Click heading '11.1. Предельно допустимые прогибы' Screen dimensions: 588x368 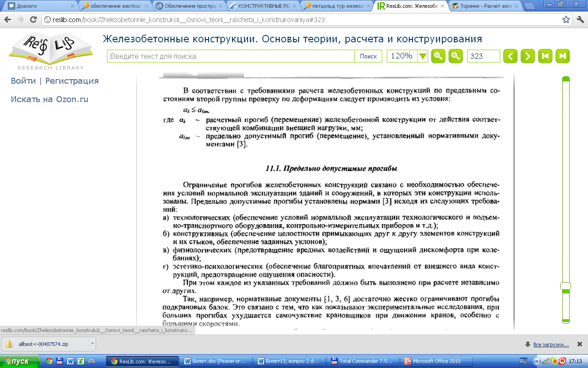click(332, 168)
